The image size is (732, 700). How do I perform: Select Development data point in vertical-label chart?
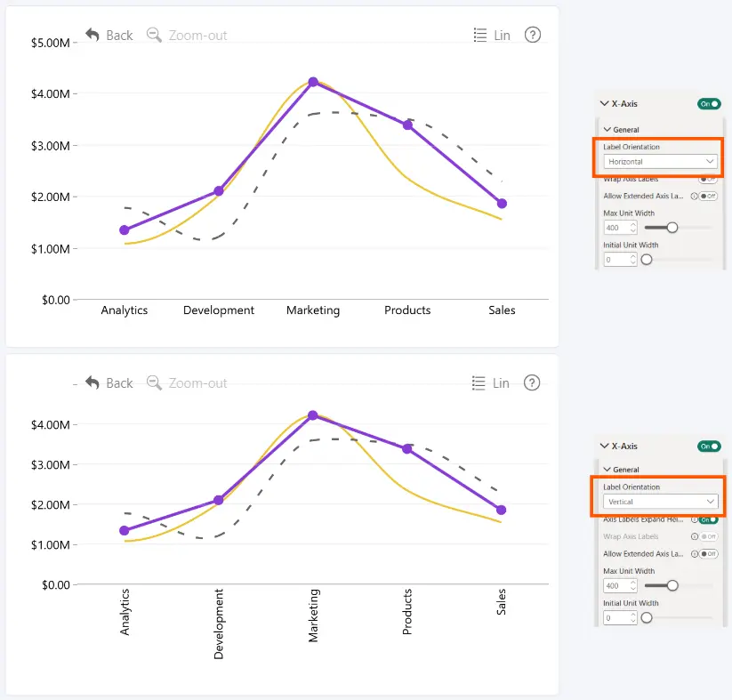point(219,500)
